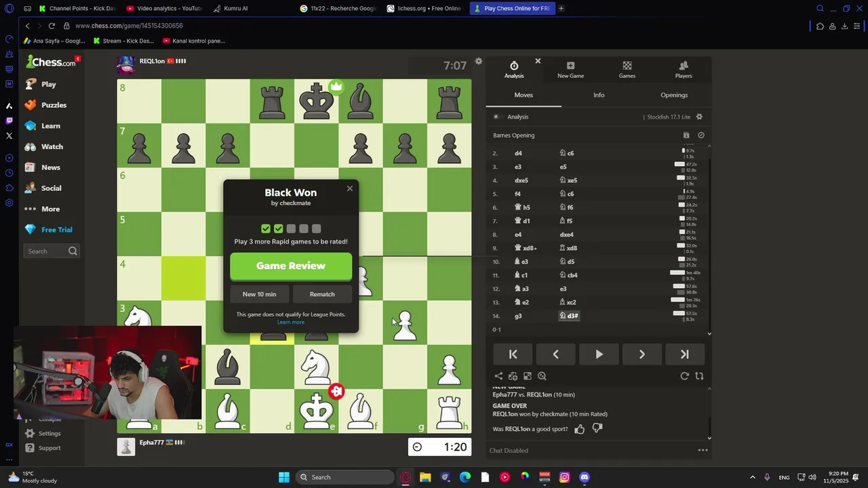Open board settings gear above board
This screenshot has height=488, width=868.
pyautogui.click(x=479, y=61)
